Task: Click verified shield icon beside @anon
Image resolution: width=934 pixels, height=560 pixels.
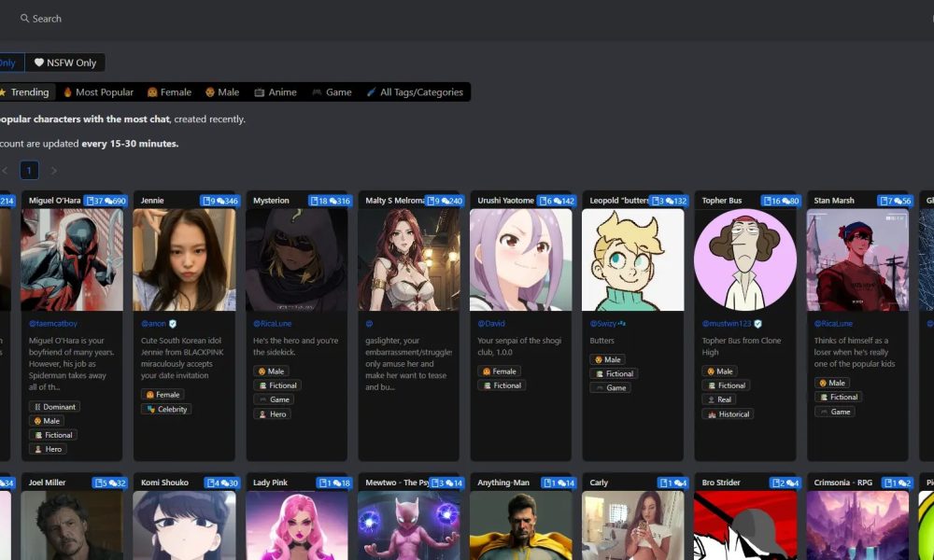Action: tap(173, 324)
